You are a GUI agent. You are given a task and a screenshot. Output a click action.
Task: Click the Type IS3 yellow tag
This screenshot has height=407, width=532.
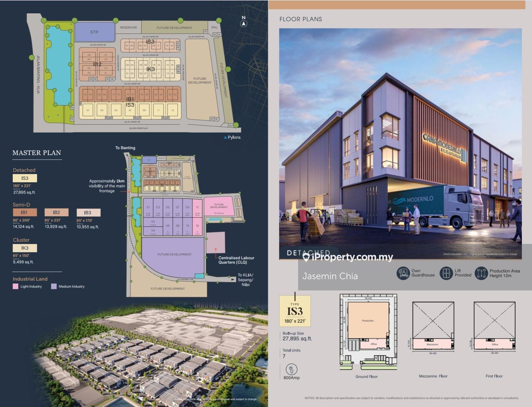(x=295, y=311)
